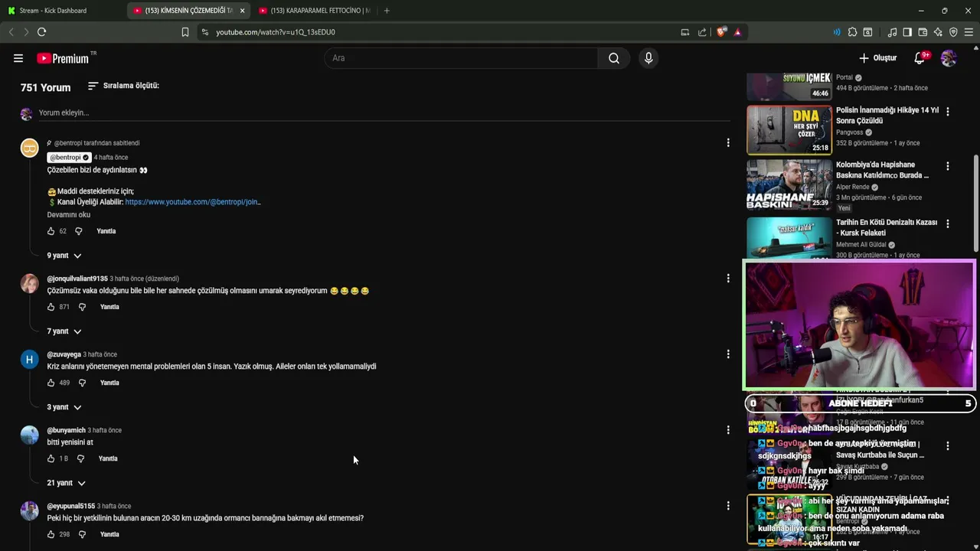Open options menu for pinned @bentropi comment
980x551 pixels.
[728, 142]
